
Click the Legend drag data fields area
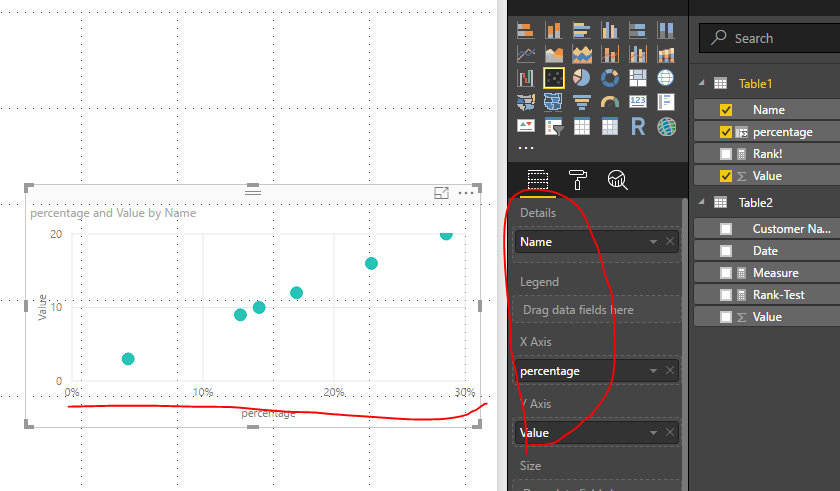point(597,309)
